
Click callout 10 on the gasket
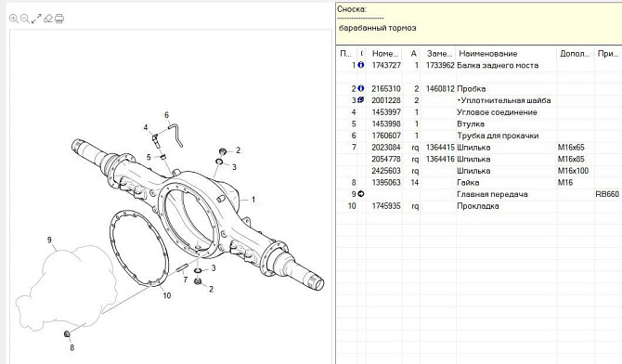pyautogui.click(x=166, y=295)
